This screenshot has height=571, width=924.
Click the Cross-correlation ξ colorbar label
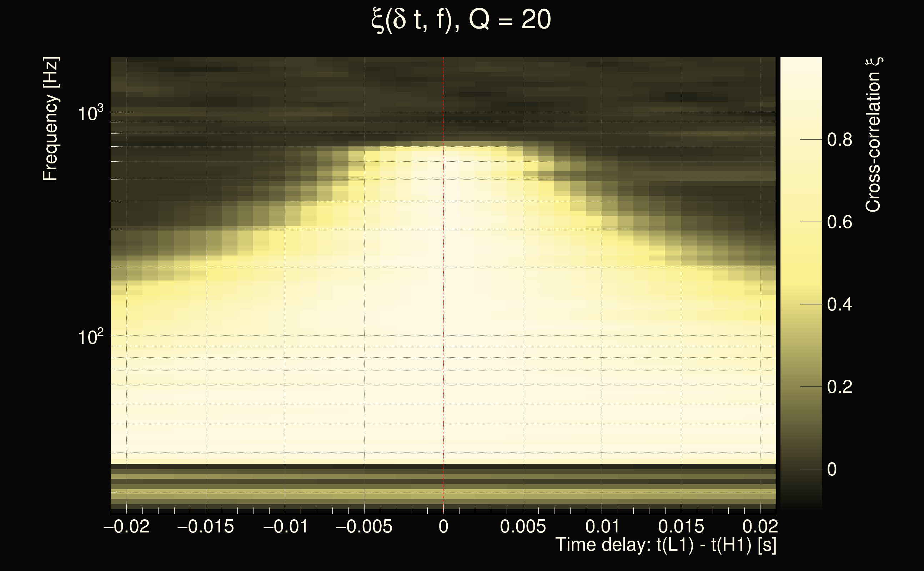pos(873,135)
